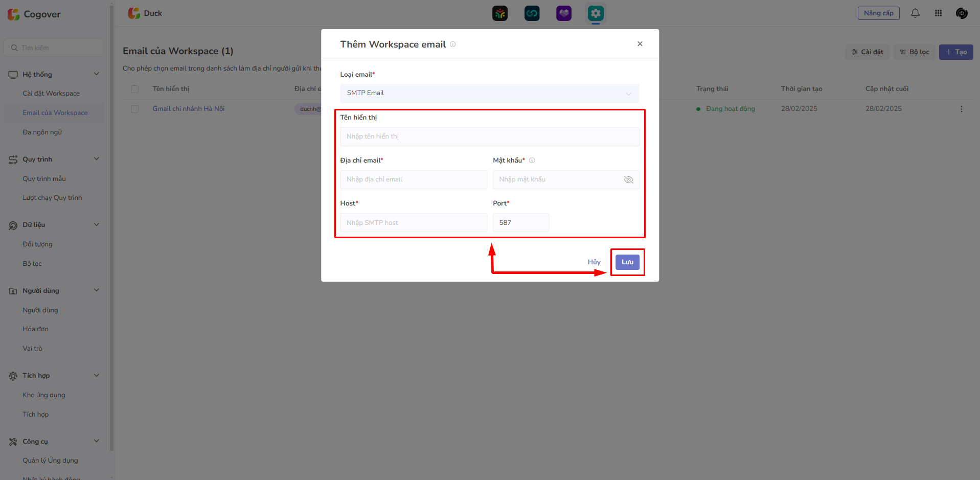The image size is (980, 480).
Task: Open the three-dot row actions menu
Action: (x=961, y=109)
